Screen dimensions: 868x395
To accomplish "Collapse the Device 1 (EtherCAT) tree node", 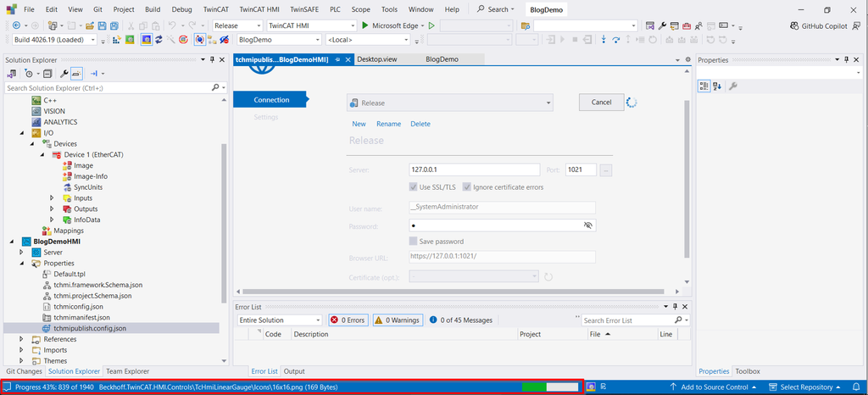I will (x=42, y=155).
